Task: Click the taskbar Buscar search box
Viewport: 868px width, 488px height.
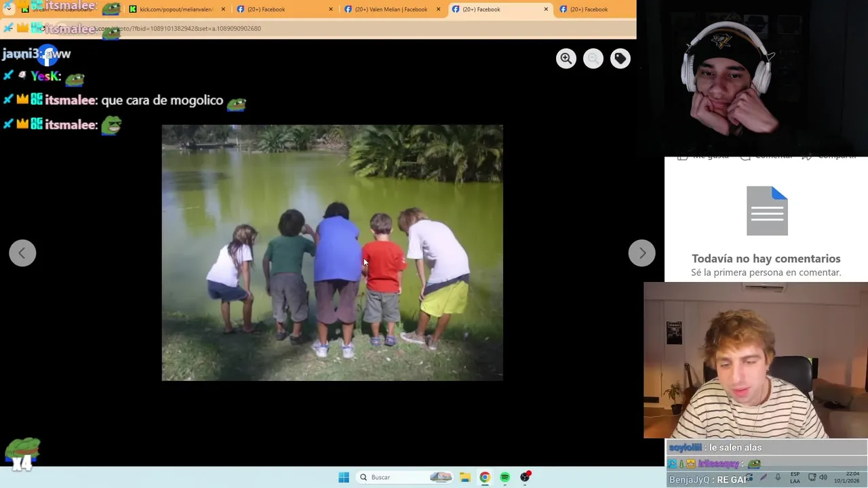Action: tap(406, 477)
